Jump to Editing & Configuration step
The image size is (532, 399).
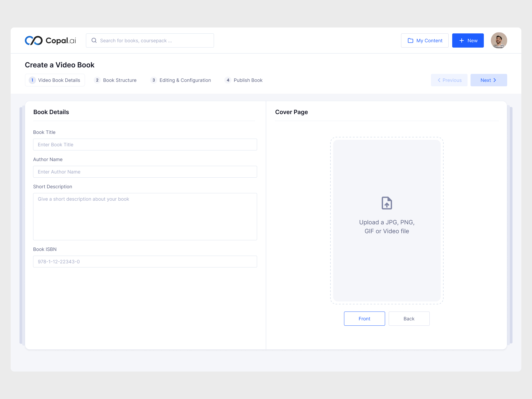point(181,80)
